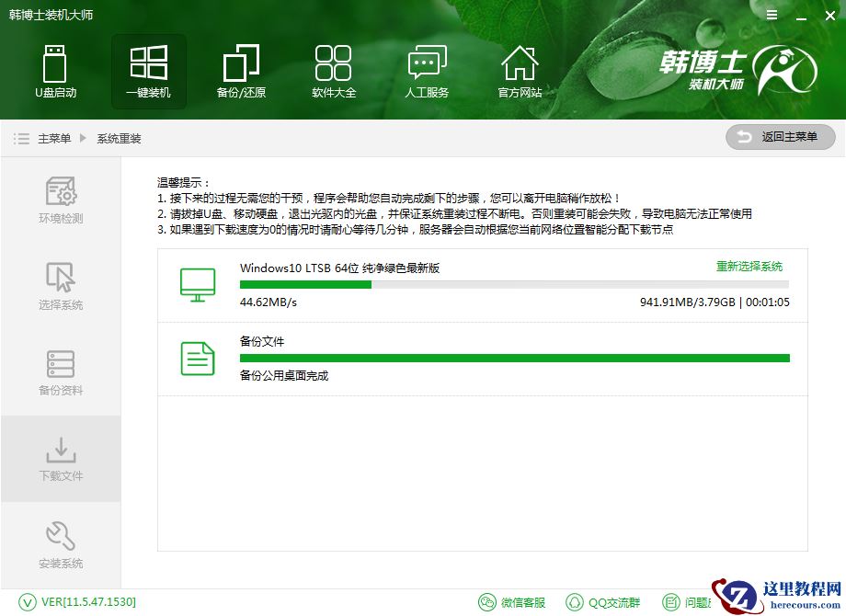Open the hamburger menu in the titlebar
This screenshot has height=616, width=846.
tap(771, 15)
